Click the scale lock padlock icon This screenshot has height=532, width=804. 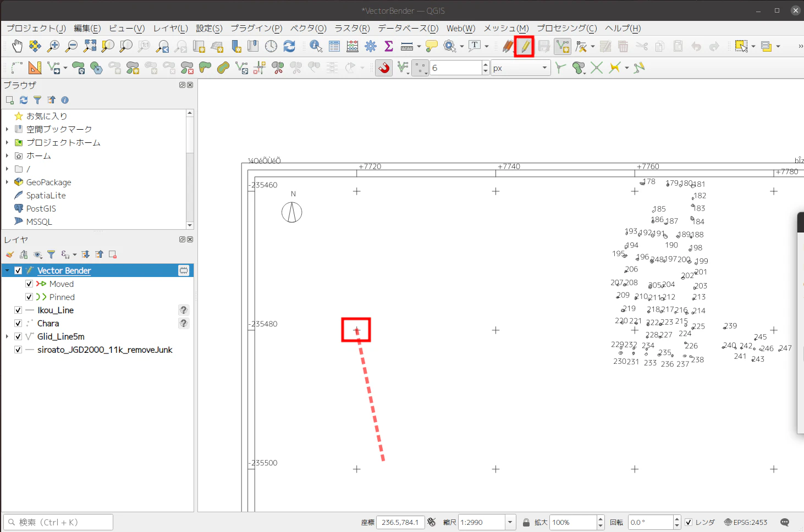(x=526, y=522)
